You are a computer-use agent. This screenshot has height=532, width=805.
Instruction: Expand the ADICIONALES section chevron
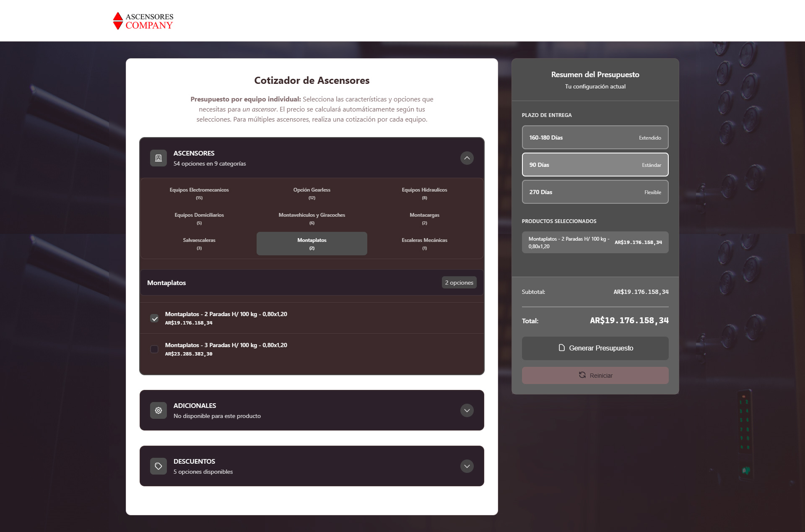[467, 410]
